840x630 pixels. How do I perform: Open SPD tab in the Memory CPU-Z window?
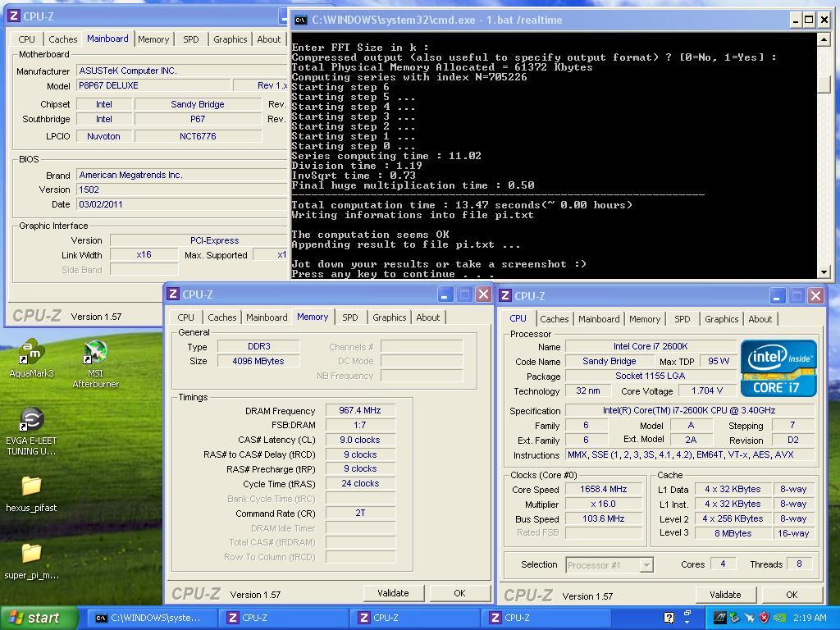[x=349, y=317]
